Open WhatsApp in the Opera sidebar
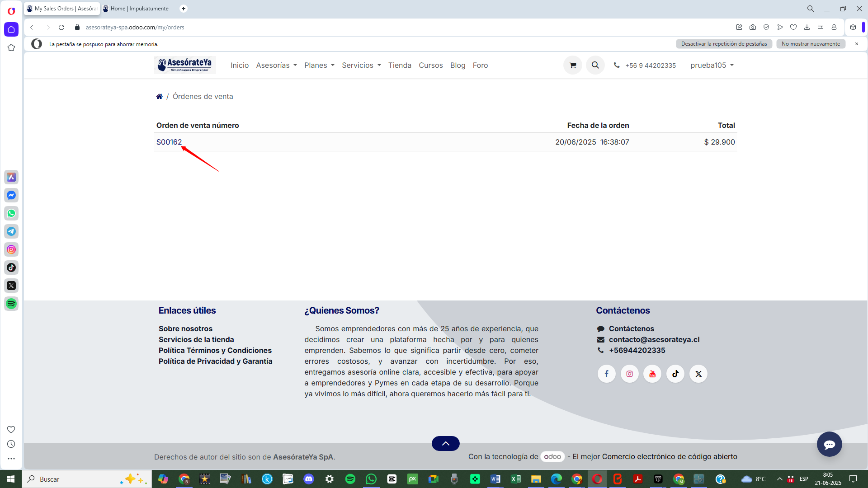 pyautogui.click(x=11, y=213)
